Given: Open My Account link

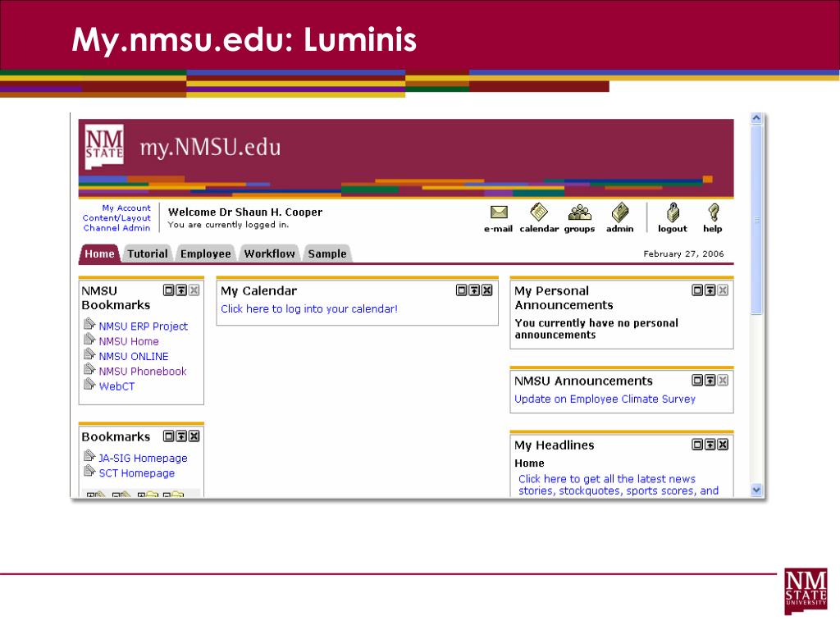Looking at the screenshot, I should click(x=126, y=208).
